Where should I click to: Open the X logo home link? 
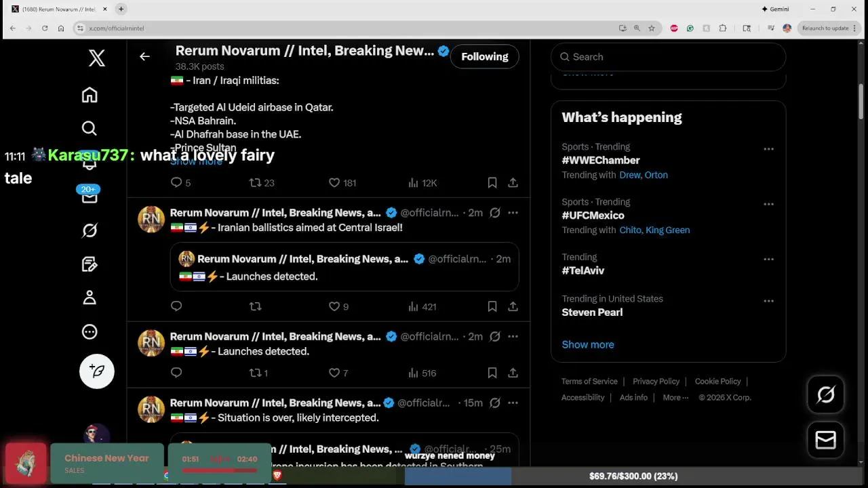point(97,58)
